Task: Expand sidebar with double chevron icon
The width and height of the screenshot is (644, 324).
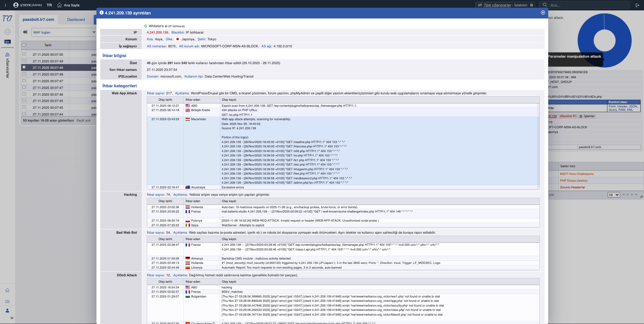Action: [12, 318]
